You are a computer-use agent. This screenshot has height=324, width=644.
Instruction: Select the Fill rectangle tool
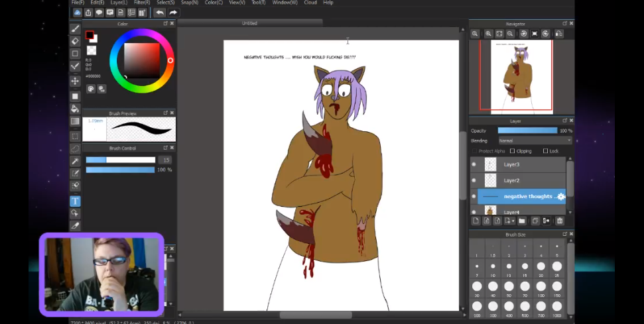click(75, 96)
